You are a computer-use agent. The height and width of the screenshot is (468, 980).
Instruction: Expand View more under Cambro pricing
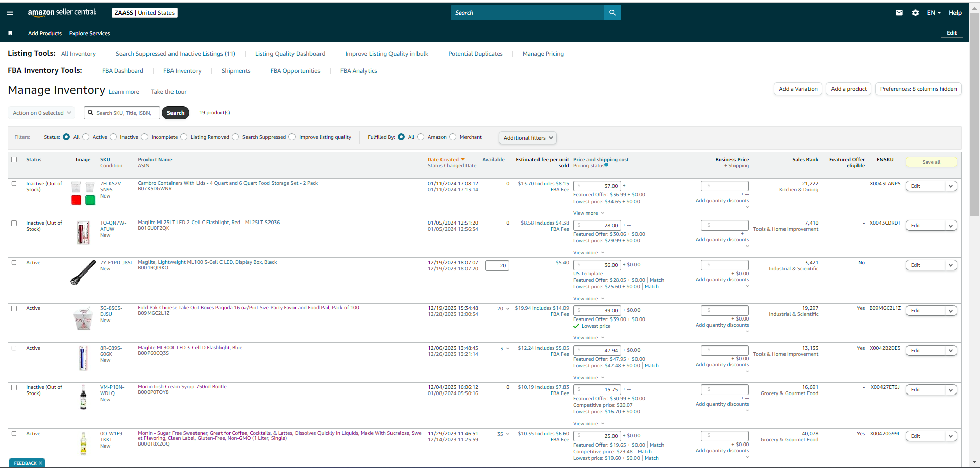[589, 213]
